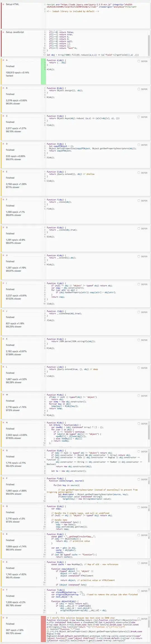Delete test case U using x icon
Image resolution: width=151 pixels, height=644 pixels.
pos(3,618)
